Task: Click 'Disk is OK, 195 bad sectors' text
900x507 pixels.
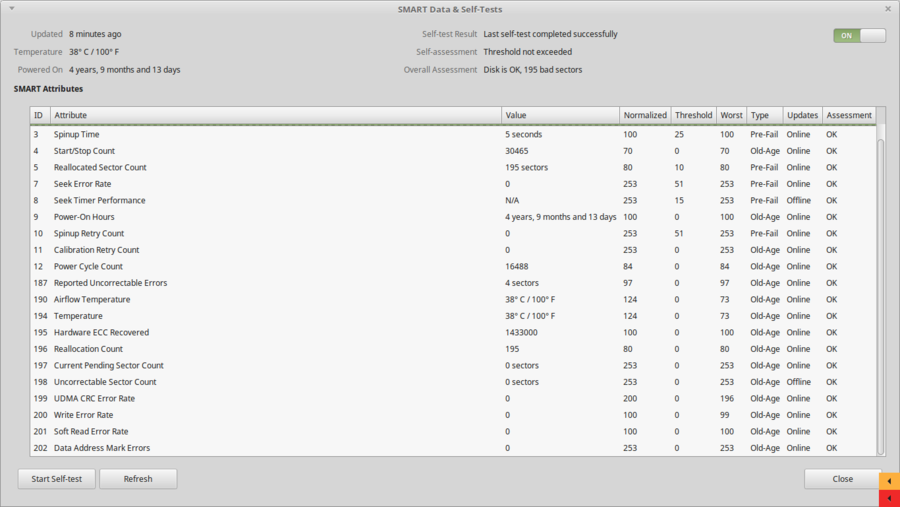Action: [x=533, y=69]
